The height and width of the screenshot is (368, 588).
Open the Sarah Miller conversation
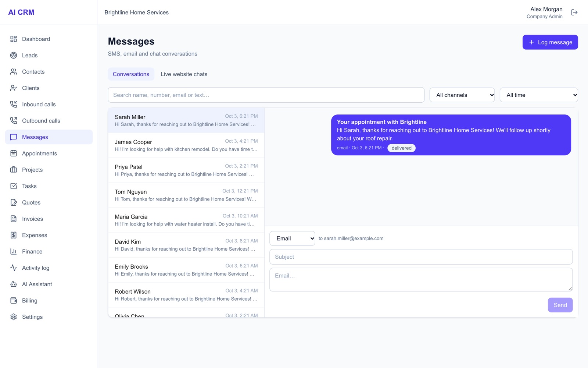click(x=186, y=120)
